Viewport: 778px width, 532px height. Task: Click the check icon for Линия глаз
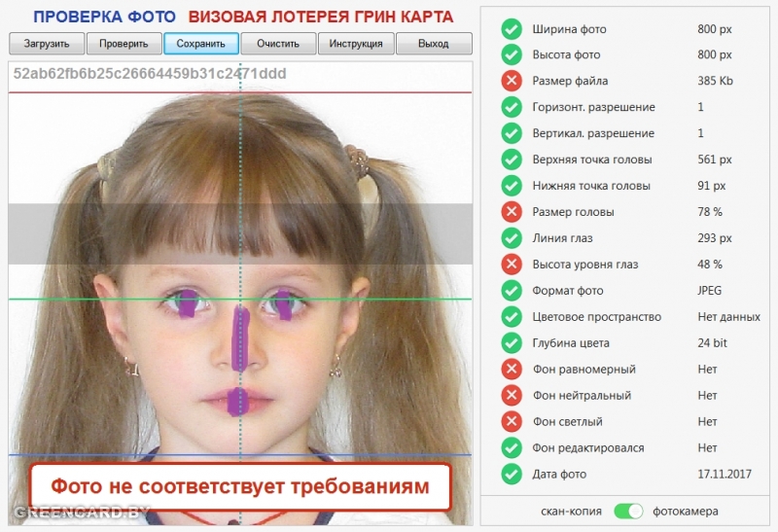pos(512,238)
